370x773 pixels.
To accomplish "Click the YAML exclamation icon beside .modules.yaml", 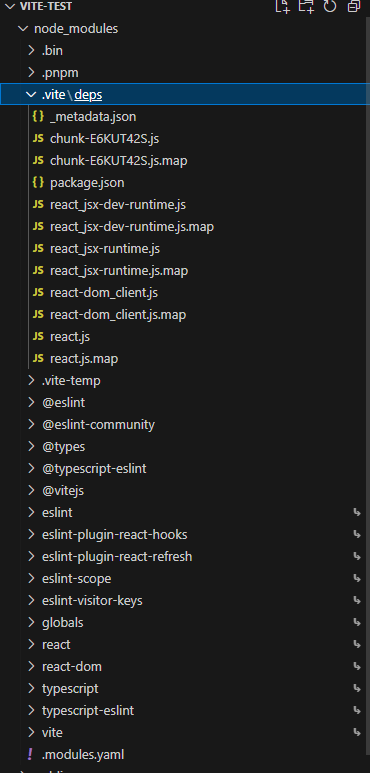I will 31,754.
